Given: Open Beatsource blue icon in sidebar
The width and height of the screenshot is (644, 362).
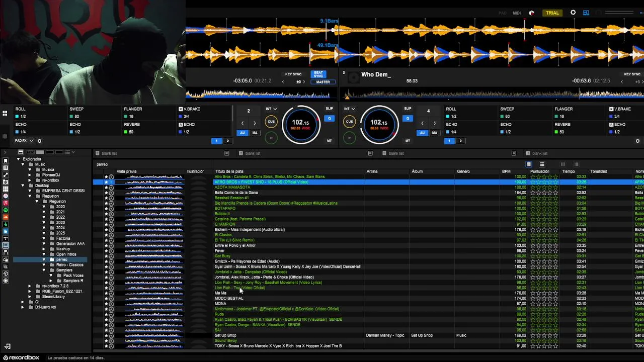Looking at the screenshot, I should coord(6,231).
